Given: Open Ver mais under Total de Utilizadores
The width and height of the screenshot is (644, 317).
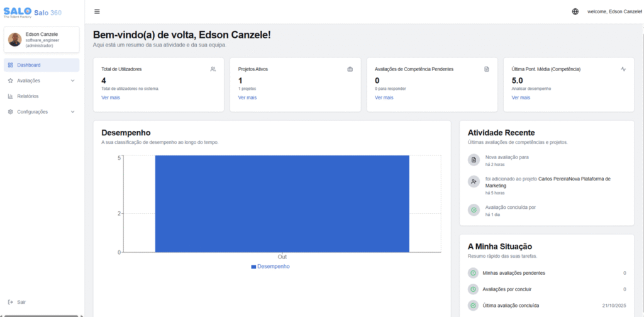Looking at the screenshot, I should [x=111, y=97].
